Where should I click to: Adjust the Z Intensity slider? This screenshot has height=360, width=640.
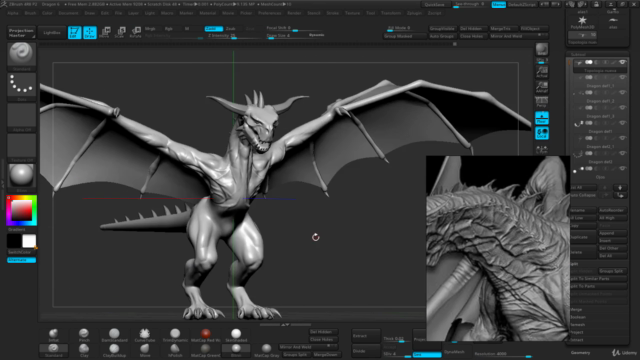coord(233,36)
